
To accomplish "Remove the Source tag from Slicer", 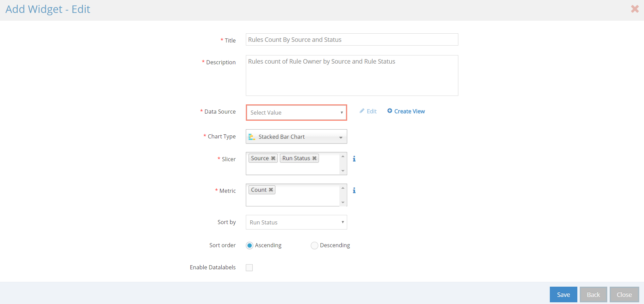I will click(x=273, y=158).
